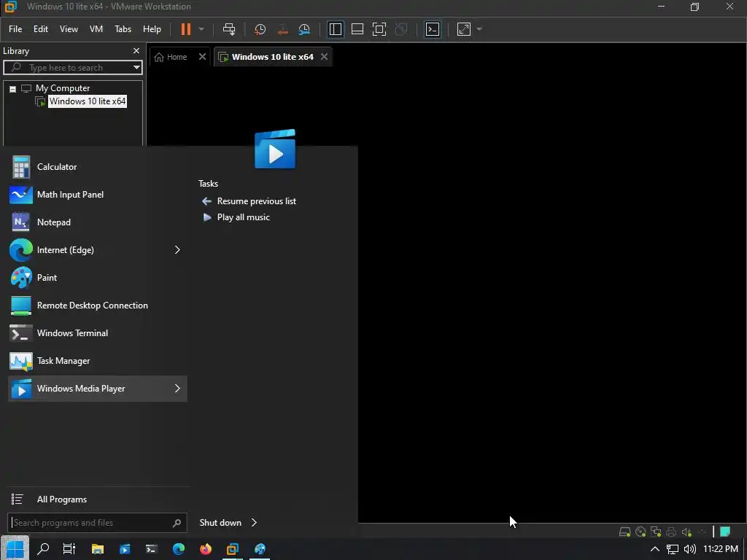Open the Stretch Guest dropdown arrow
The width and height of the screenshot is (747, 560).
coord(479,29)
